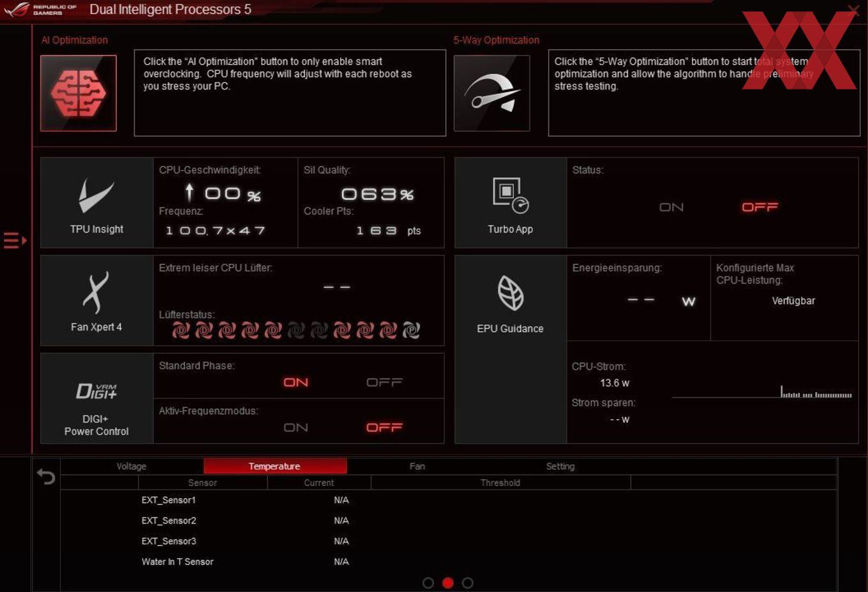Screen dimensions: 868x592
Task: Go back with the return arrow icon
Action: [46, 476]
